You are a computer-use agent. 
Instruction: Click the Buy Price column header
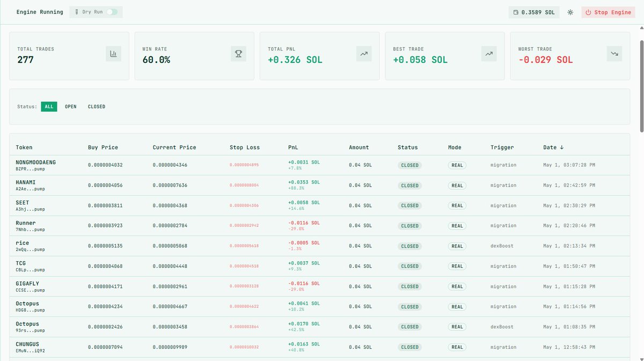[103, 148]
